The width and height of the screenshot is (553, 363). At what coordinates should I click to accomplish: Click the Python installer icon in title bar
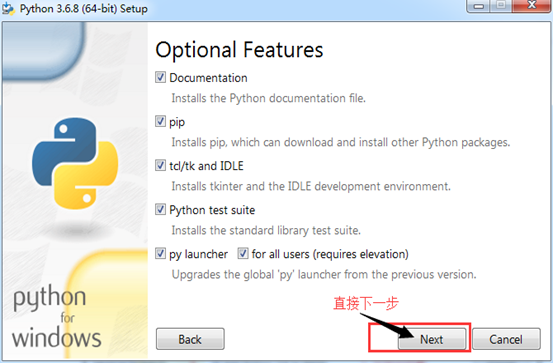[x=8, y=8]
